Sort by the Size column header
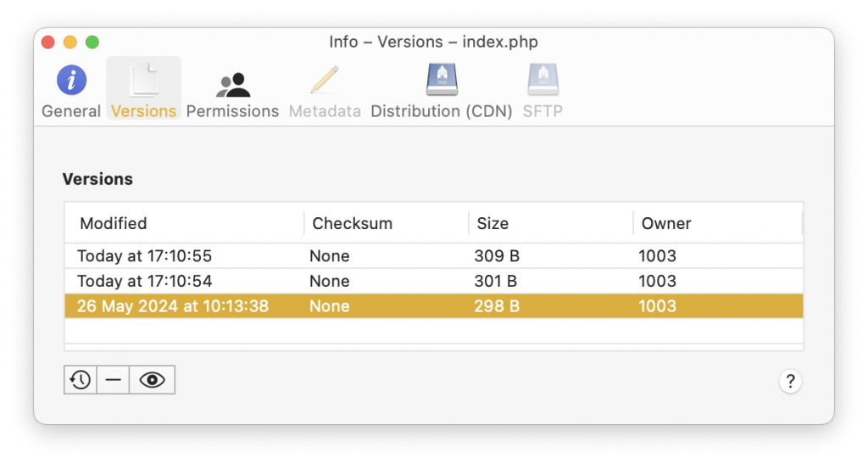 551,223
